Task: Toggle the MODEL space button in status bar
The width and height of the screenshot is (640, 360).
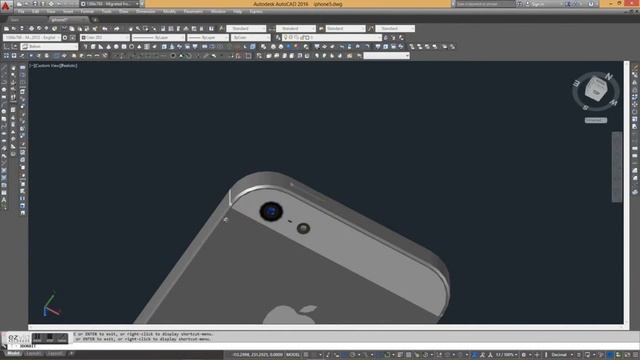Action: point(293,355)
